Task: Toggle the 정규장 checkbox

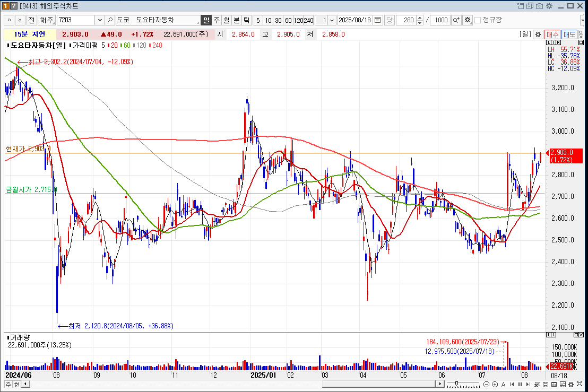Action: pyautogui.click(x=478, y=20)
